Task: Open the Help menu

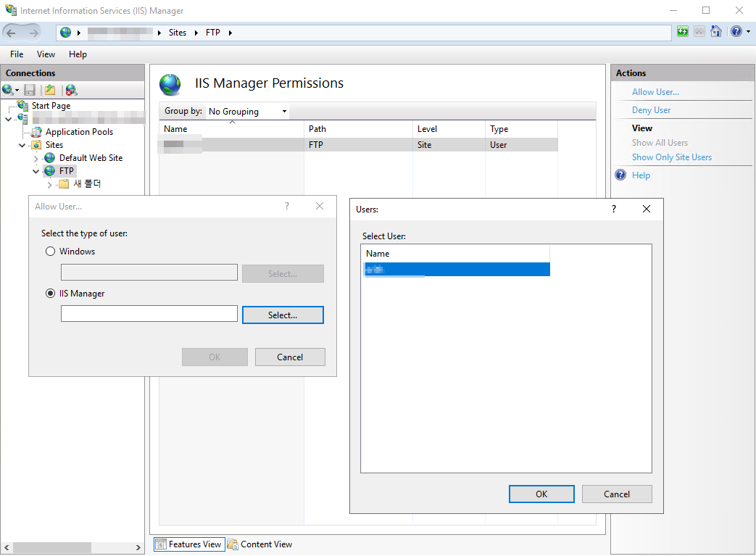Action: pyautogui.click(x=78, y=54)
